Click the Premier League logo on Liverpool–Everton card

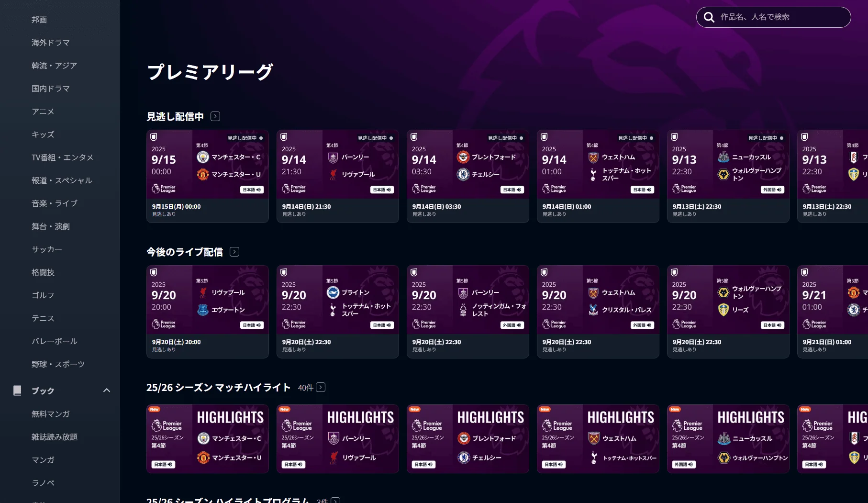coord(164,324)
